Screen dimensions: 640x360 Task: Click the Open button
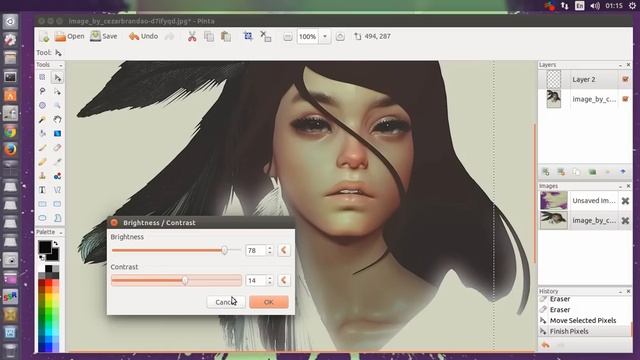[x=69, y=36]
